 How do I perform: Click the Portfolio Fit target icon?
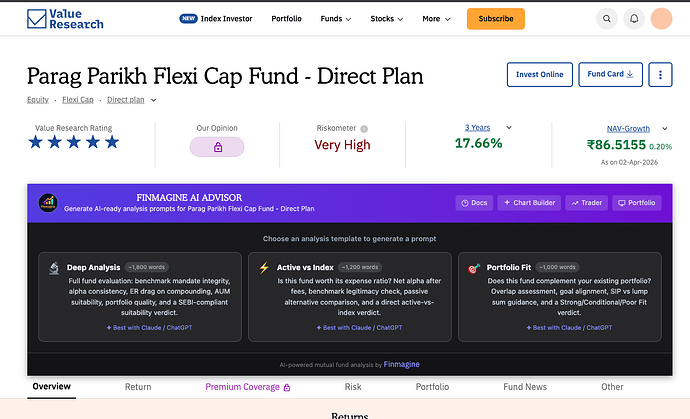tap(473, 268)
